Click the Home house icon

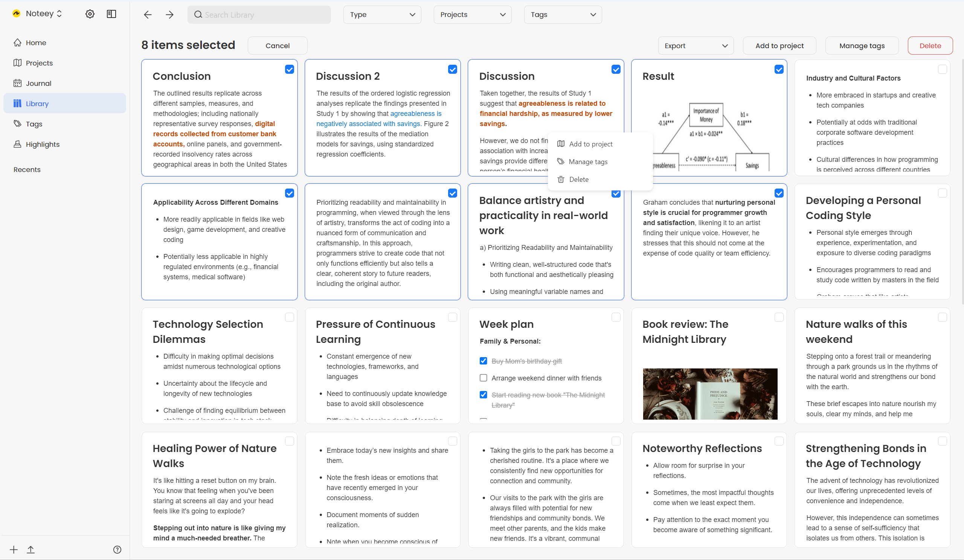[18, 43]
